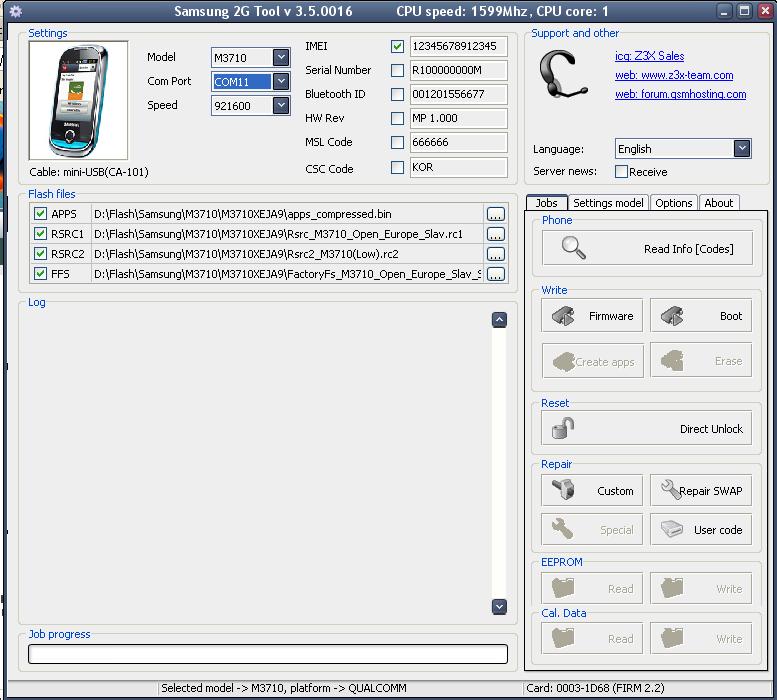Viewport: 777px width, 700px height.
Task: Click the MSL Code 666666 field
Action: [458, 142]
